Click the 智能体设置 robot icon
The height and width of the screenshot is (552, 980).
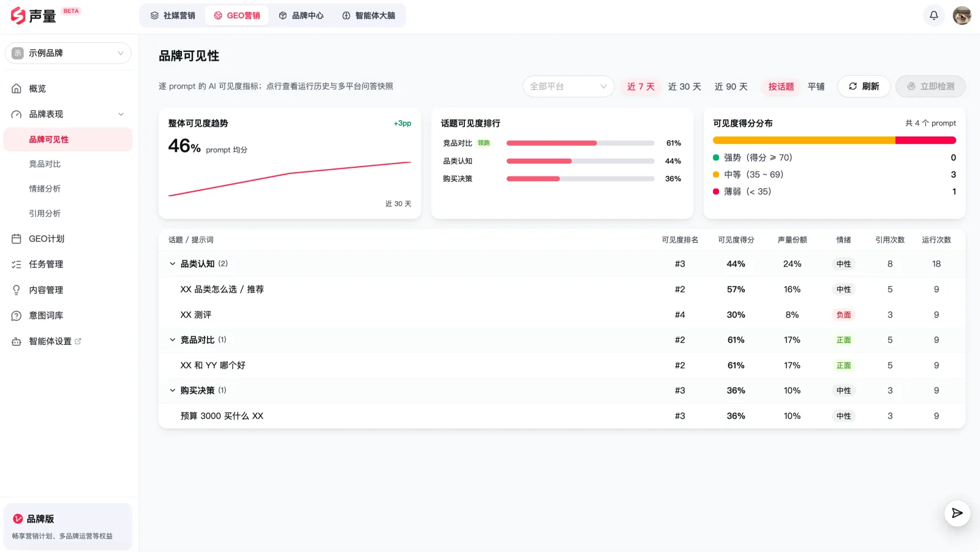[17, 342]
